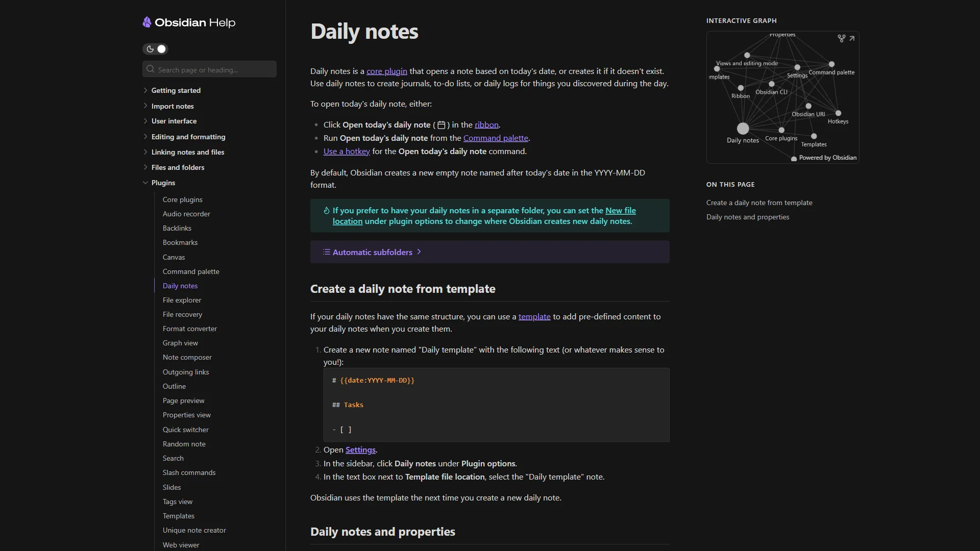Viewport: 980px width, 551px height.
Task: Jump to Daily notes and properties section
Action: coord(747,217)
